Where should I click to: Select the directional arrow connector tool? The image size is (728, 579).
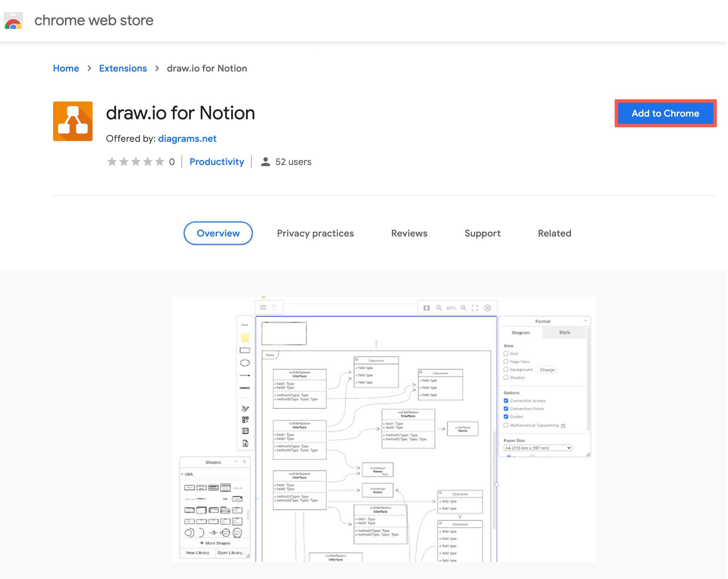pos(245,388)
